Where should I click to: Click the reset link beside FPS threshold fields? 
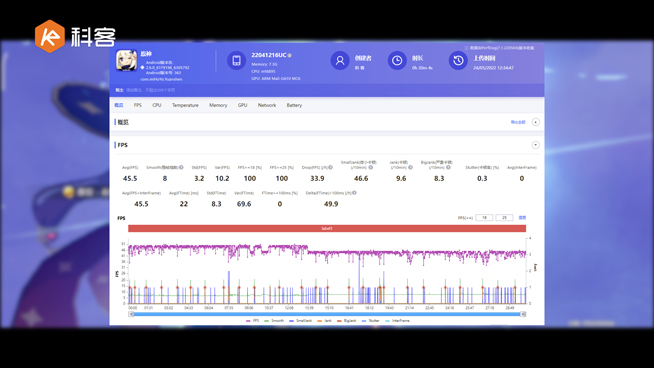tap(522, 218)
